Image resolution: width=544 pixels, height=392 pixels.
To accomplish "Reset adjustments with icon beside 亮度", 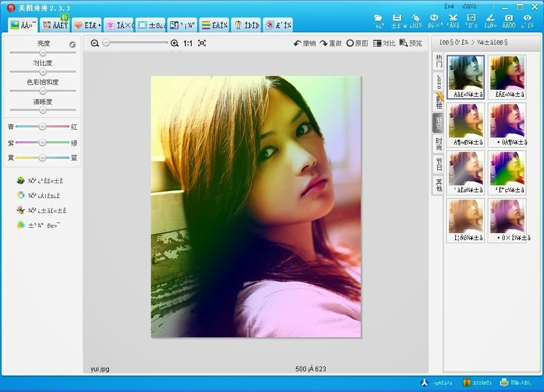I will [x=72, y=45].
